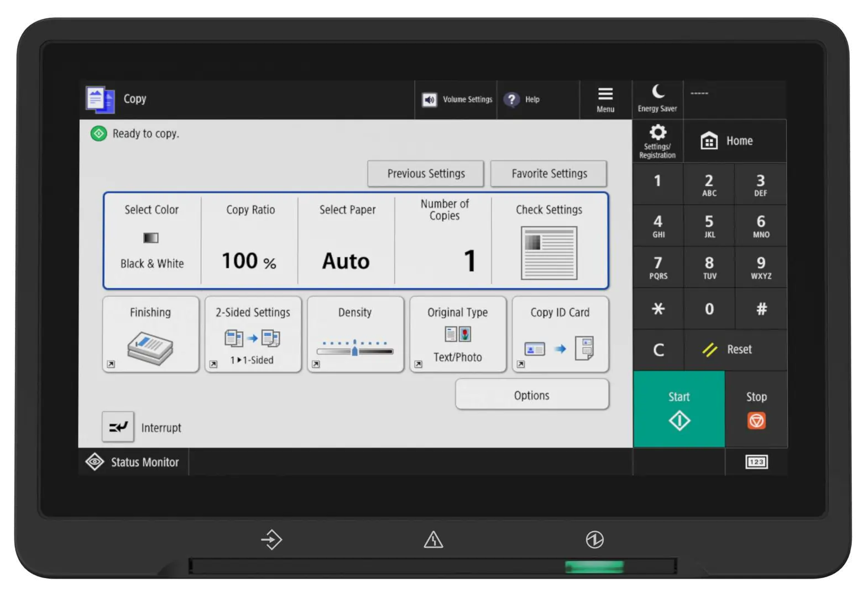
Task: Change Original Type Text/Photo
Action: (458, 334)
